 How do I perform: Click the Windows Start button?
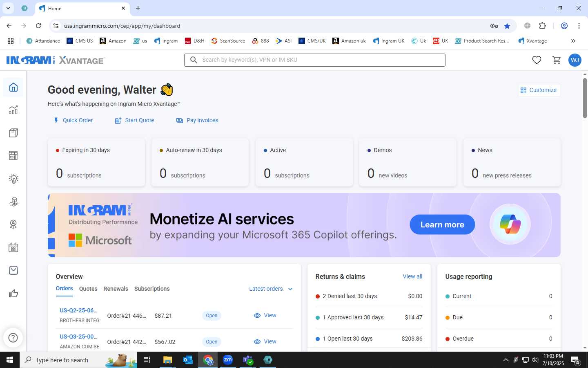(10, 360)
